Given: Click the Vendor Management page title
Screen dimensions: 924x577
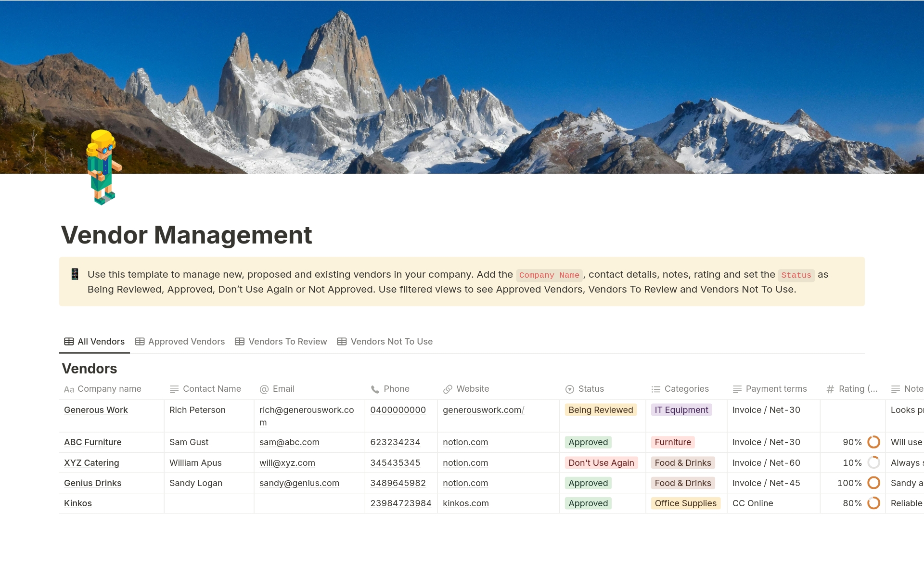Looking at the screenshot, I should click(x=186, y=235).
